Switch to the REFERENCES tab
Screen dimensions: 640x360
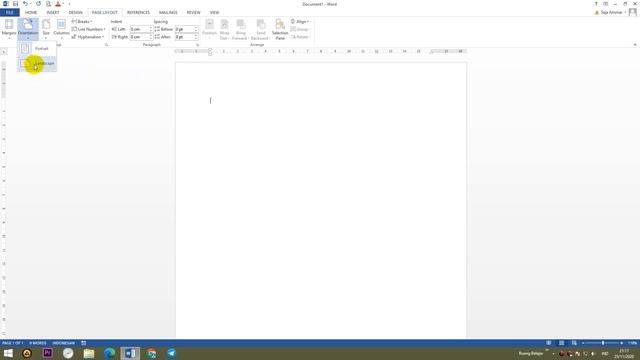click(138, 12)
